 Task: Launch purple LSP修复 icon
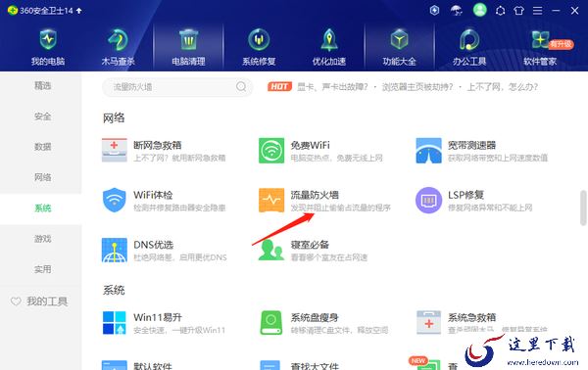coord(428,200)
